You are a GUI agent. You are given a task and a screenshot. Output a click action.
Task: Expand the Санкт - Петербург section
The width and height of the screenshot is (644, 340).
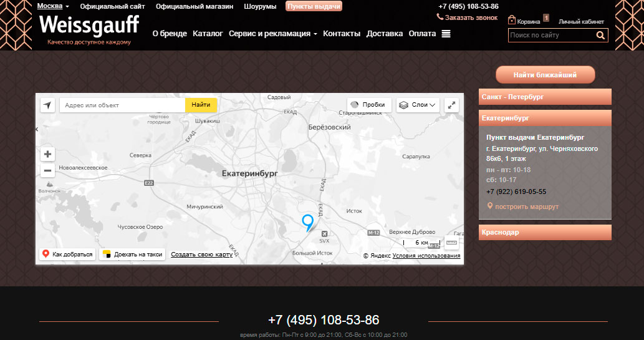(545, 97)
